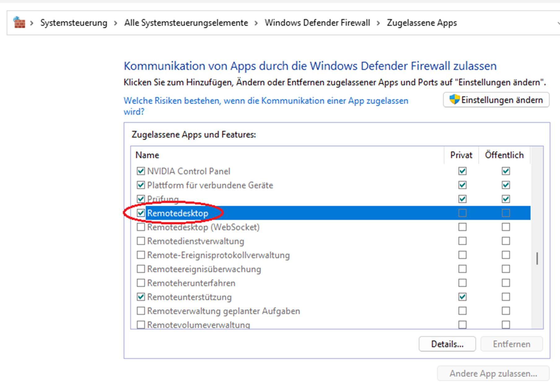Enable Privat for Remoteereignisüberwachung
Screen dimensions: 560x392
click(462, 269)
